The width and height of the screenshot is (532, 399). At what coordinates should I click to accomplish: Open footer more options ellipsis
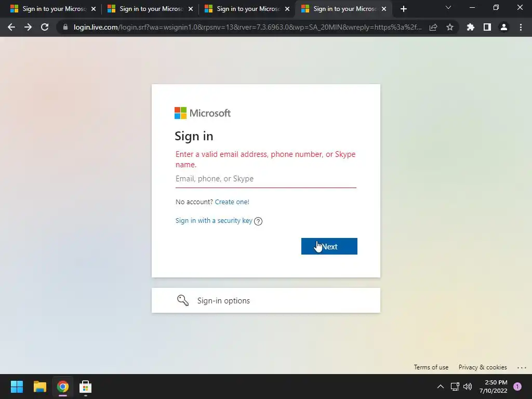[x=522, y=367]
